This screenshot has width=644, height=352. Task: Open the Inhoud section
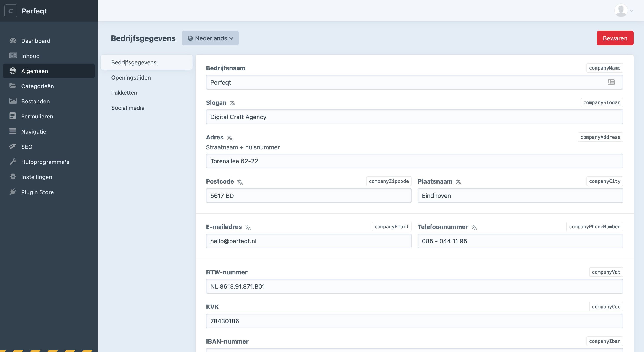point(49,56)
